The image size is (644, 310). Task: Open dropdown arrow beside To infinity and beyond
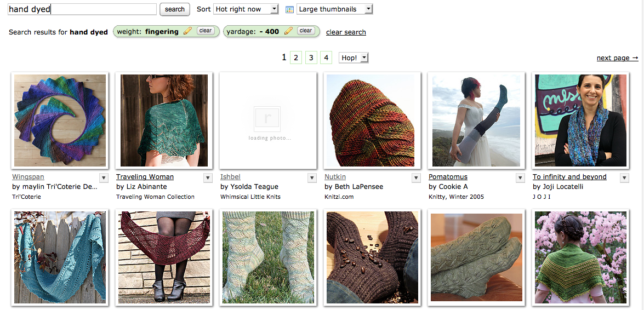point(624,177)
